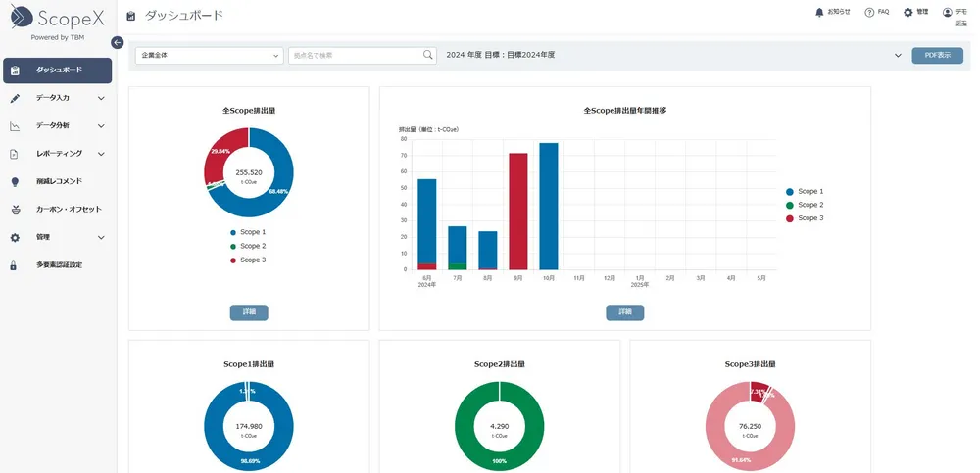
Task: Expand the データ入力 sidebar submenu
Action: click(x=101, y=98)
